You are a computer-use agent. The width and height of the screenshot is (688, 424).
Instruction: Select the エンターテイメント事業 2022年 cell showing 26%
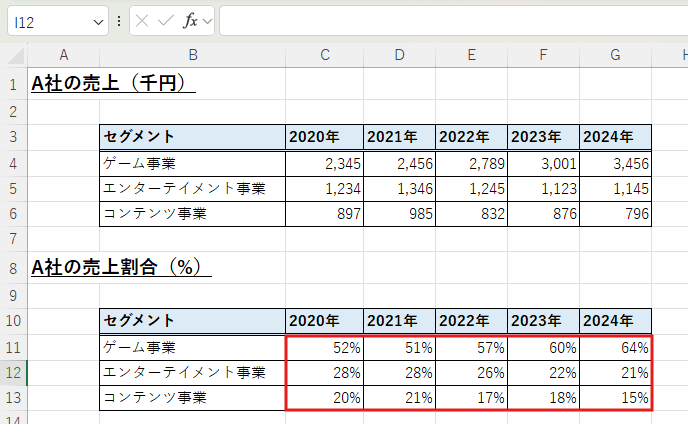tap(471, 373)
